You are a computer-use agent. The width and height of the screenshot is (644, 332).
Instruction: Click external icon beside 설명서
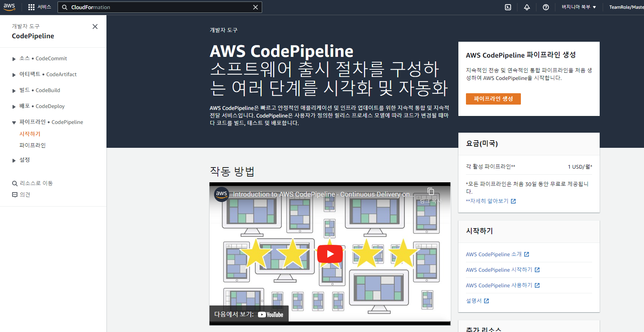[486, 301]
